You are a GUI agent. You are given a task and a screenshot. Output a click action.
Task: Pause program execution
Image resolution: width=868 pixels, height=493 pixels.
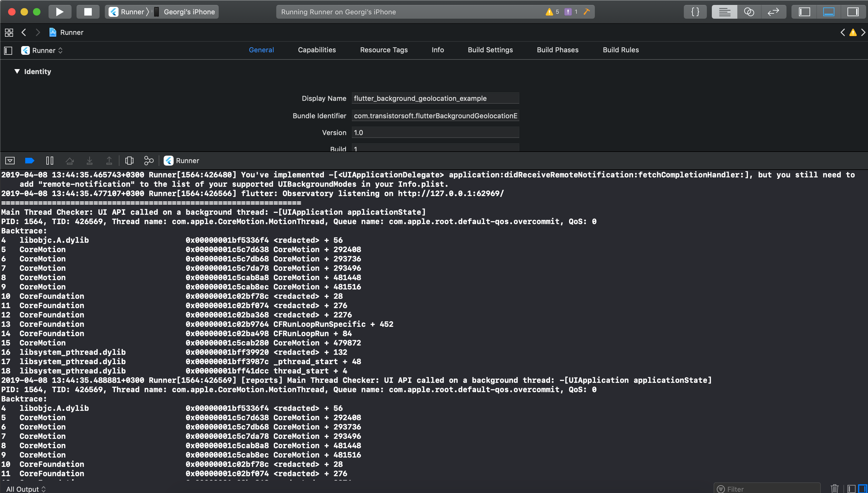[x=50, y=161]
